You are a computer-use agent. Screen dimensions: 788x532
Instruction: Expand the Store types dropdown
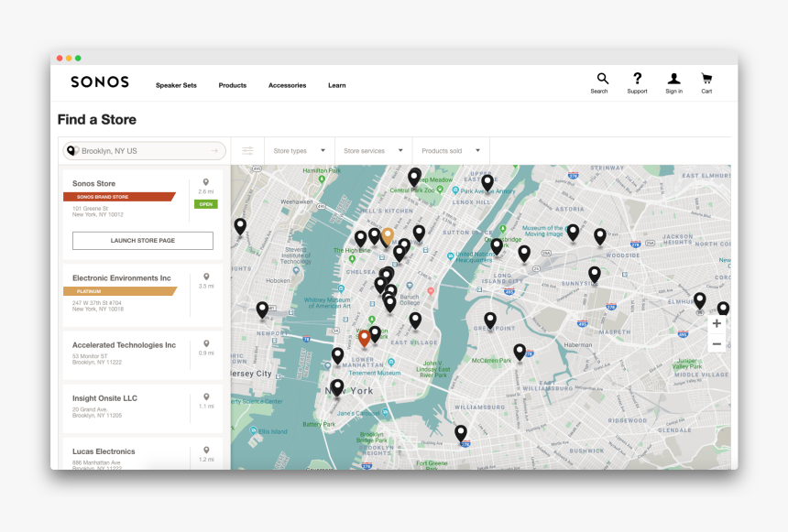(x=300, y=151)
